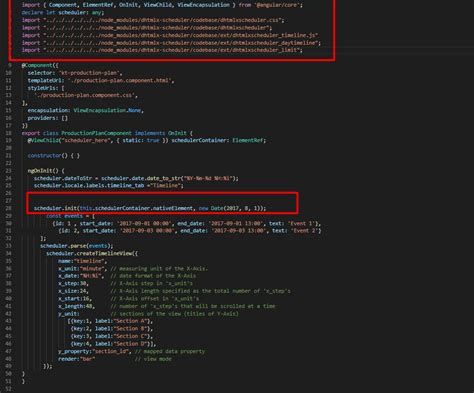
Task: Click the y_unit: property
Action: [x=69, y=314]
